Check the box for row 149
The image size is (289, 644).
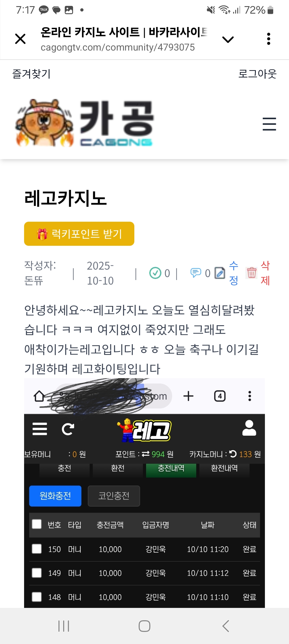tap(37, 573)
